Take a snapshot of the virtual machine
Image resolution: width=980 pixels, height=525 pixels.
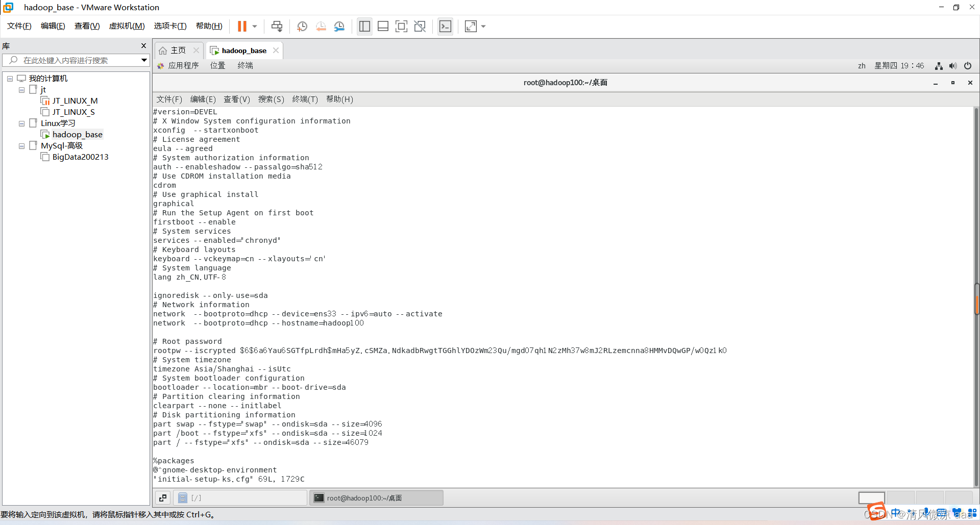coord(302,26)
